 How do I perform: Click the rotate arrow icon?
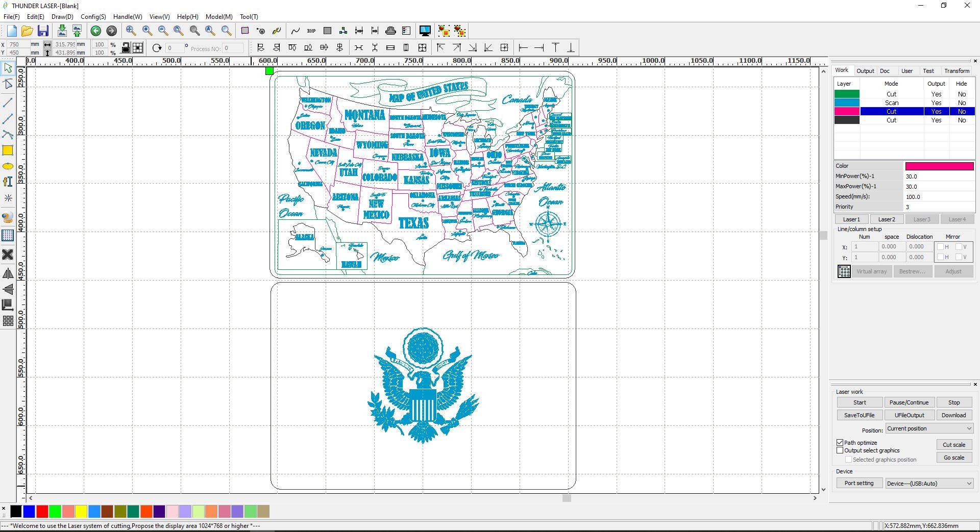(157, 48)
